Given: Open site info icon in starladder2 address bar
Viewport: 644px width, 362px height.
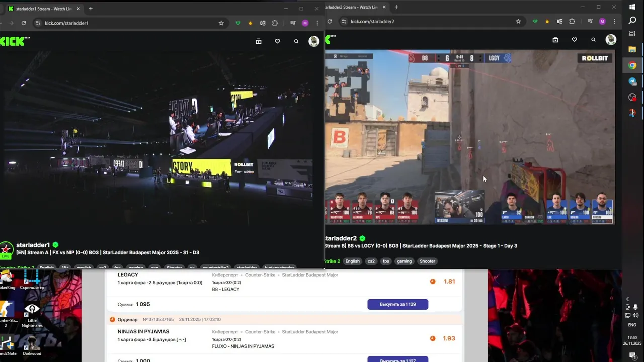Looking at the screenshot, I should 344,21.
